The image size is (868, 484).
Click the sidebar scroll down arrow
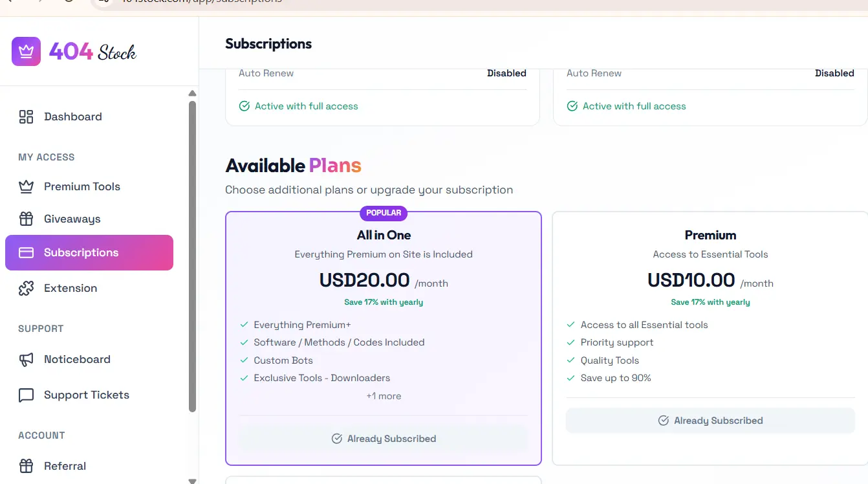(192, 481)
